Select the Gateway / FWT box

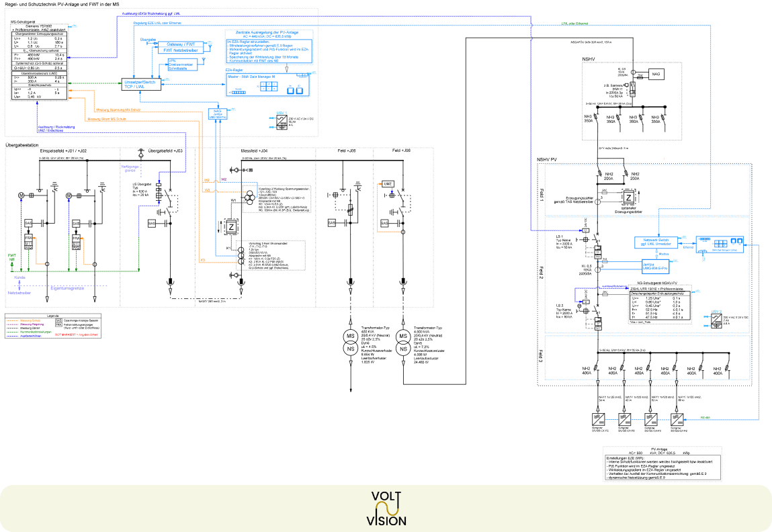pyautogui.click(x=181, y=44)
